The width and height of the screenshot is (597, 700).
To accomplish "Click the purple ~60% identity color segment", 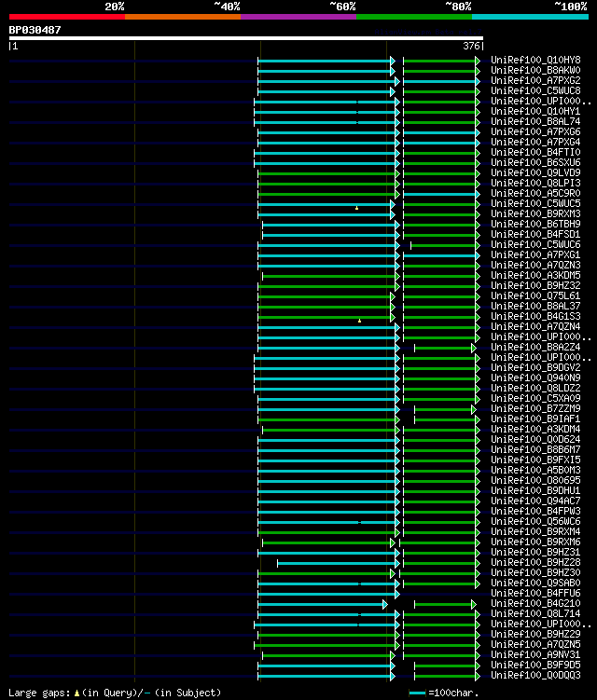I will (298, 17).
